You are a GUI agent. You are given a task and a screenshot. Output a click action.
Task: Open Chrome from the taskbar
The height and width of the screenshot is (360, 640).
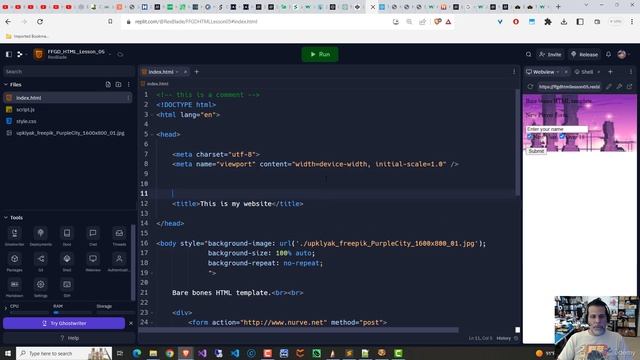(169, 353)
